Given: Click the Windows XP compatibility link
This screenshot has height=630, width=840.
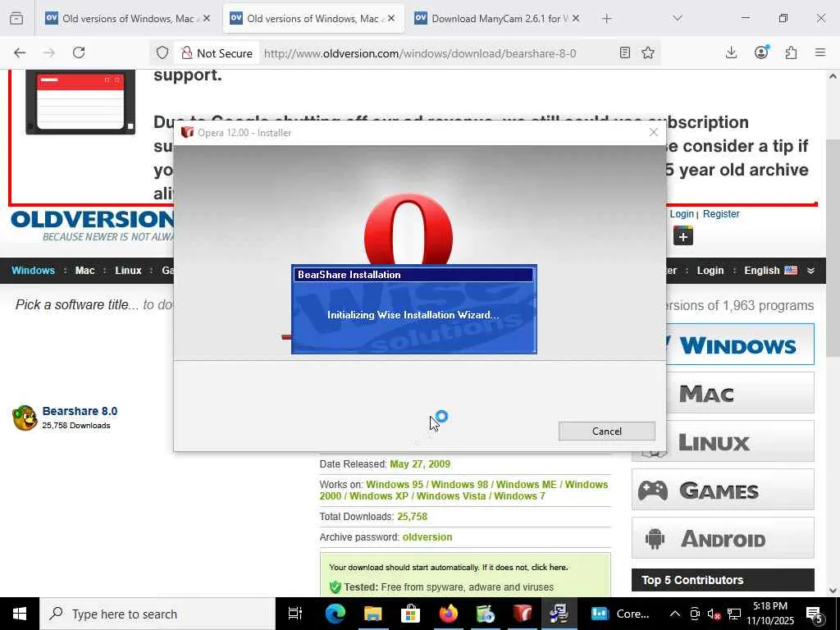Looking at the screenshot, I should pyautogui.click(x=379, y=496).
